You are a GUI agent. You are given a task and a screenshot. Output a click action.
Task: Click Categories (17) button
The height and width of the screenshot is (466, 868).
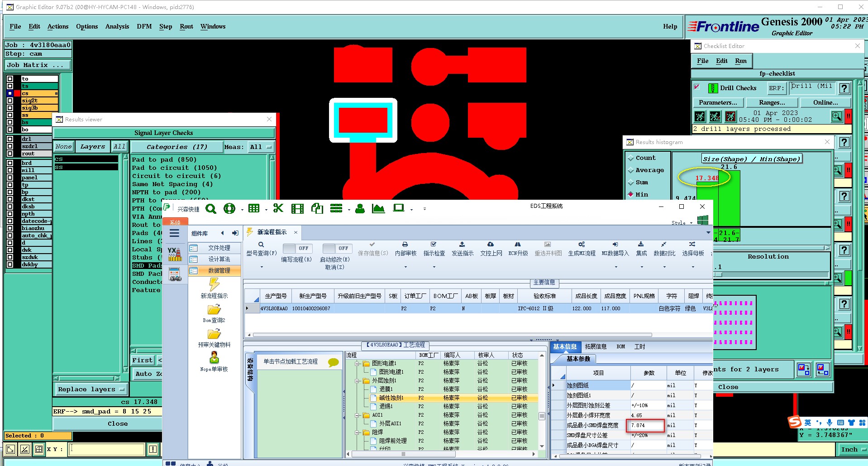[176, 147]
